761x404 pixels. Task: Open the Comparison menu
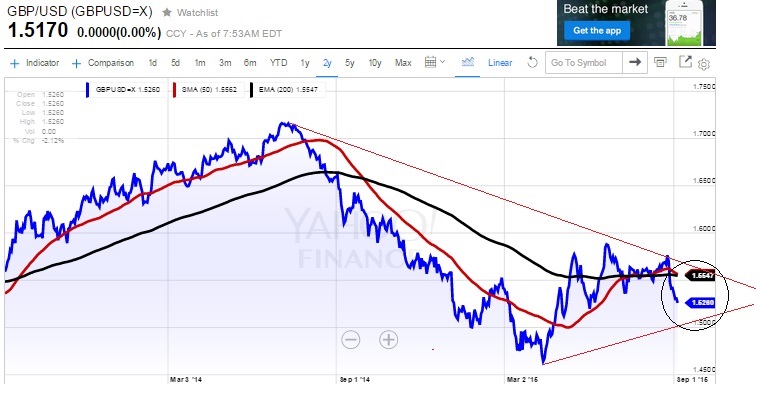(x=104, y=63)
